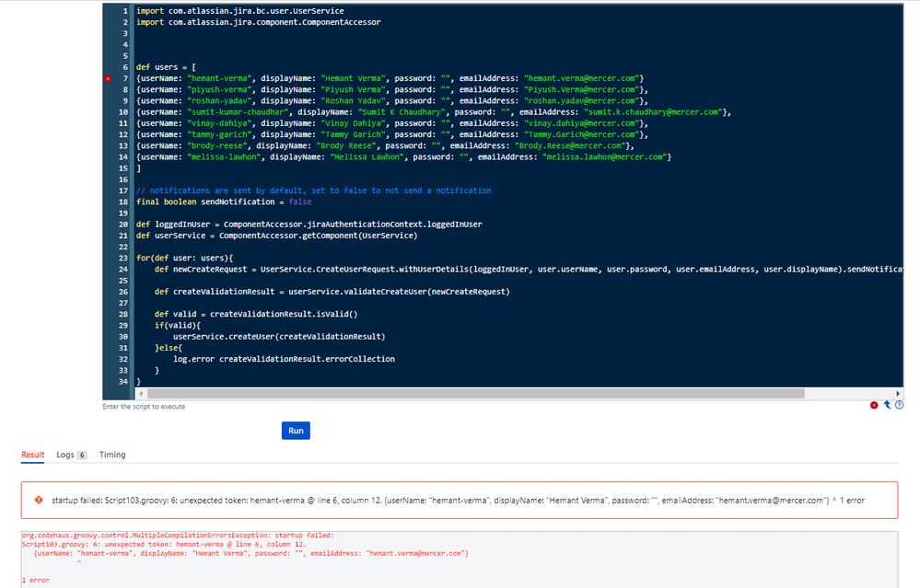Click line number 15 in the gutter
The width and height of the screenshot is (920, 588).
pyautogui.click(x=123, y=168)
